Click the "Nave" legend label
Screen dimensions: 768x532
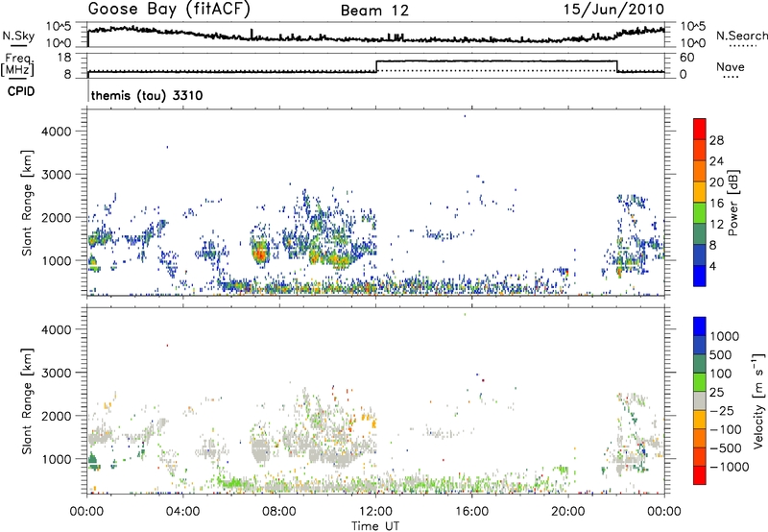(x=731, y=67)
